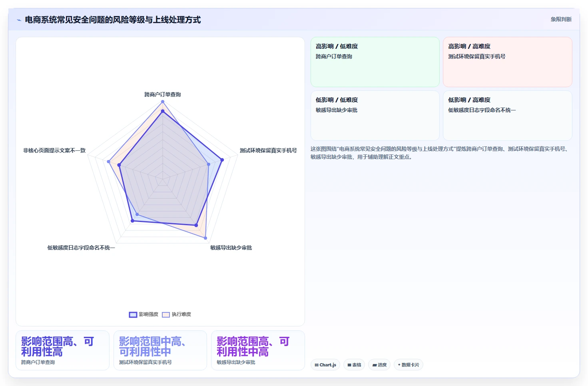Open the 影响范围高、可利用性中高 summary card
The height and width of the screenshot is (386, 588).
(258, 350)
